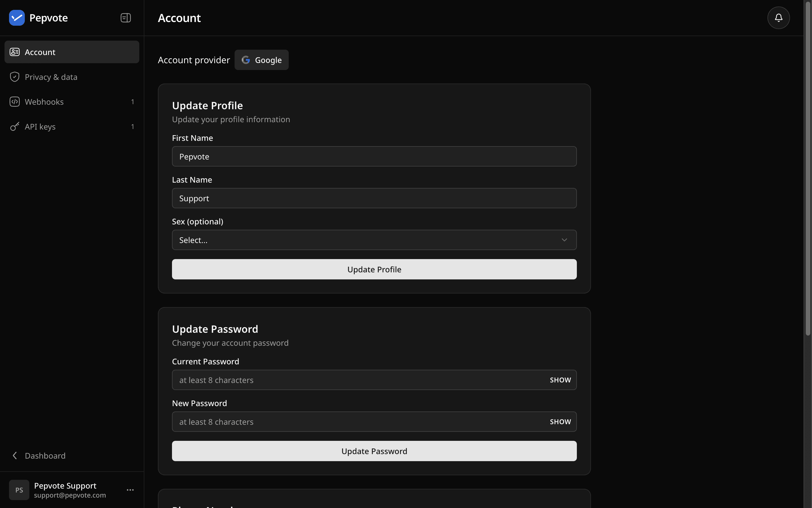Open user options via three-dots icon
The height and width of the screenshot is (508, 812).
click(x=130, y=490)
